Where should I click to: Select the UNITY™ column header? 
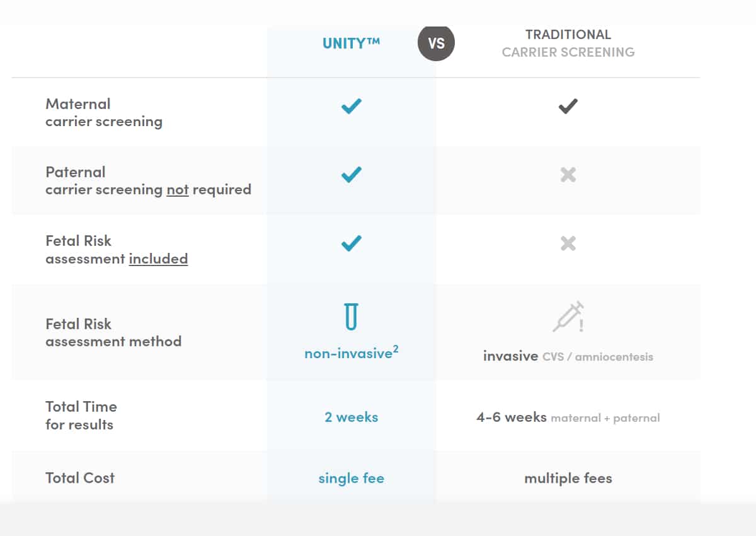point(351,44)
